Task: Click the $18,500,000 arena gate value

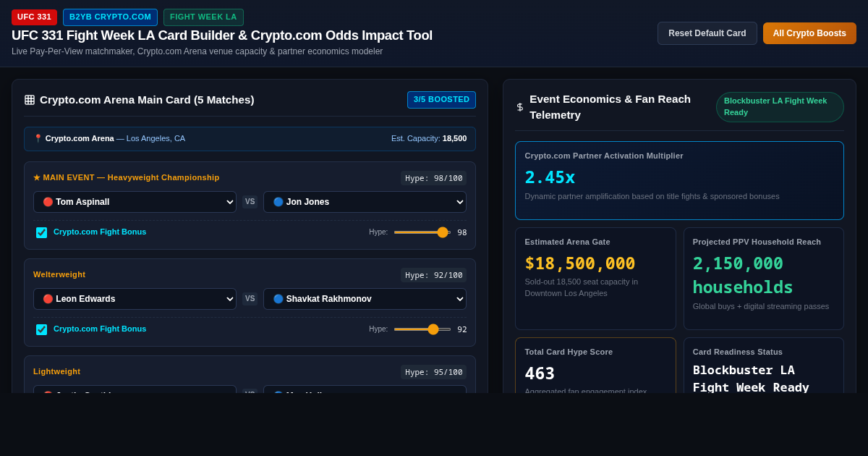Action: (x=580, y=263)
